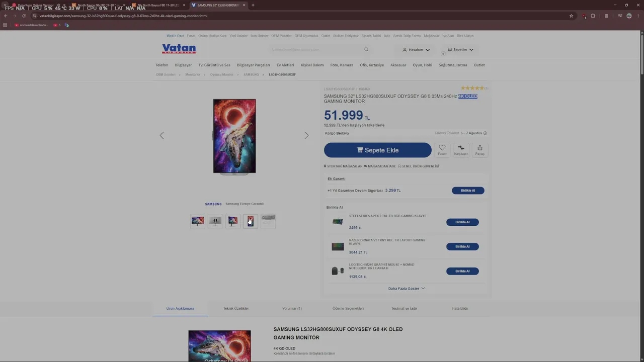This screenshot has width=644, height=362.
Task: Open the Chrome profile avatar
Action: [629, 16]
